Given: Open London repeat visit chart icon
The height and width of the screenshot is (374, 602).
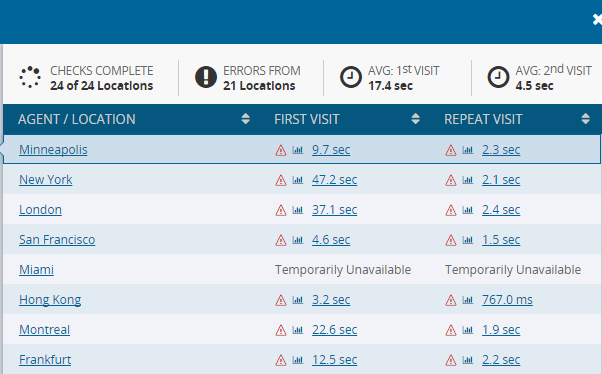Looking at the screenshot, I should pyautogui.click(x=468, y=210).
